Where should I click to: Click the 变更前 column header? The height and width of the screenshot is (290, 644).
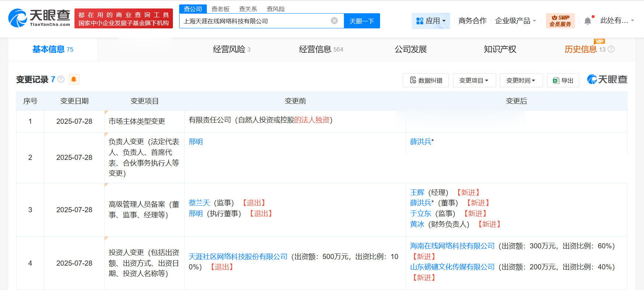click(x=295, y=101)
